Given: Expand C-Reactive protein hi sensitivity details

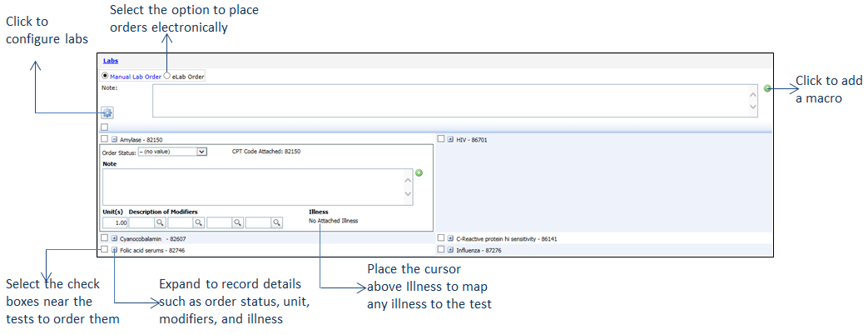Looking at the screenshot, I should click(451, 238).
